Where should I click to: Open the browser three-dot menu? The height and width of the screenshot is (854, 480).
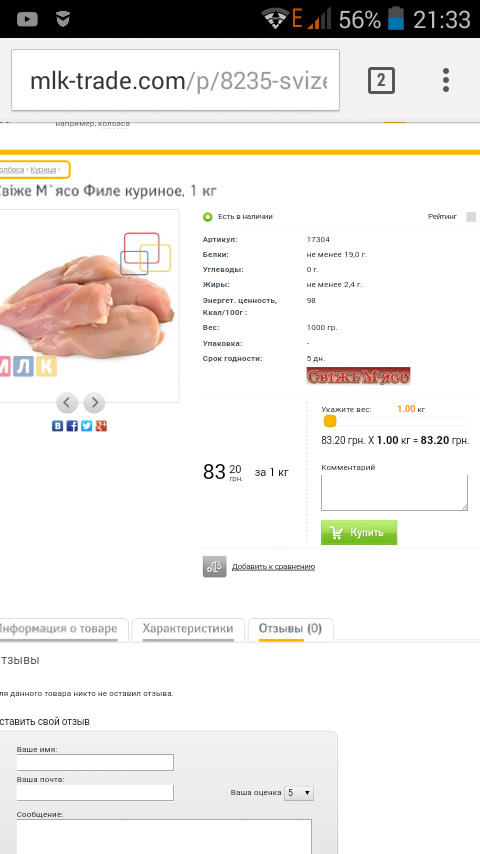point(446,80)
